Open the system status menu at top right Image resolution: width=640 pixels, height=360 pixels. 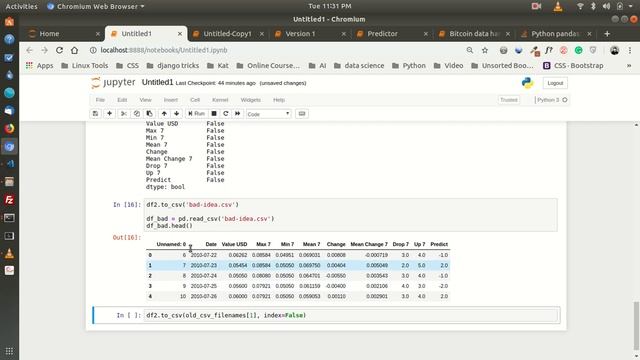[606, 6]
